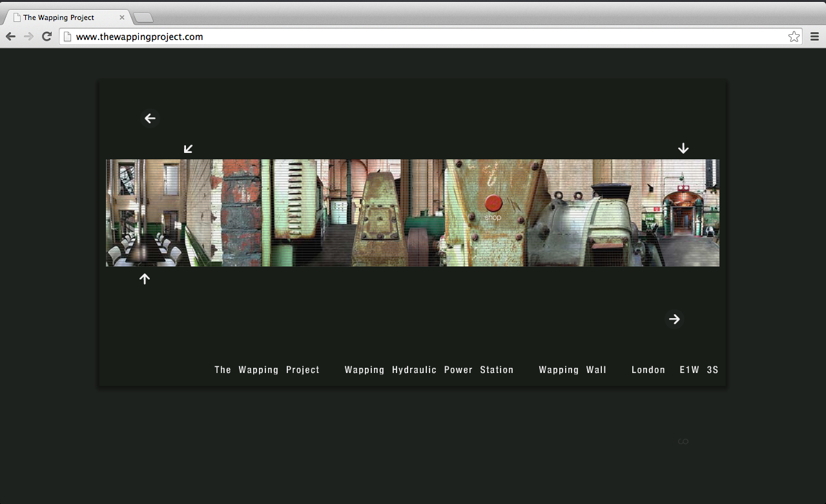The height and width of the screenshot is (504, 826).
Task: Open the Chrome hamburger menu
Action: 814,37
